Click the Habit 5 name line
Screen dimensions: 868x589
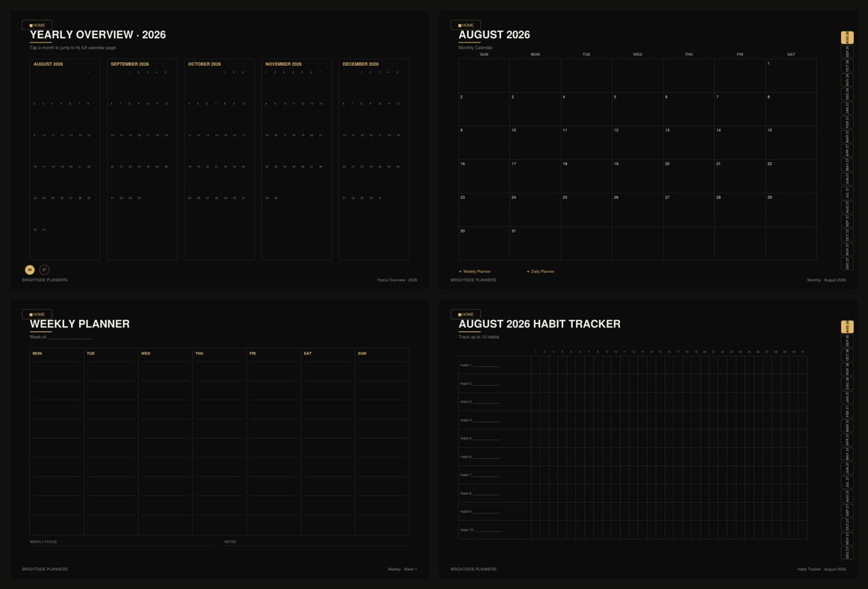click(x=486, y=439)
